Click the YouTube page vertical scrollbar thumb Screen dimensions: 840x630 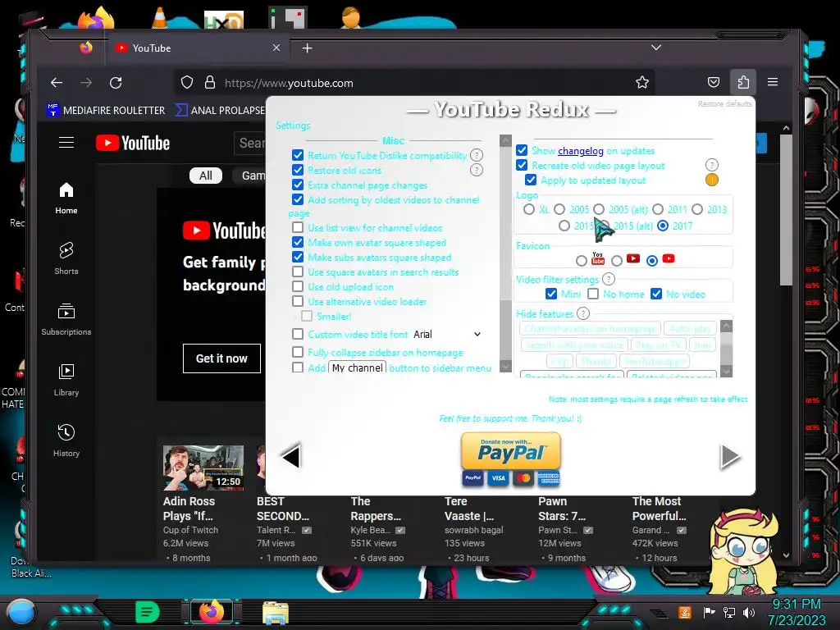786,209
